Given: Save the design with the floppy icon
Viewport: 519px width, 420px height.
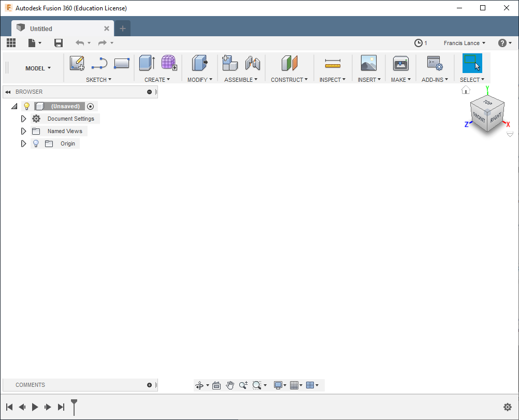Looking at the screenshot, I should 59,42.
